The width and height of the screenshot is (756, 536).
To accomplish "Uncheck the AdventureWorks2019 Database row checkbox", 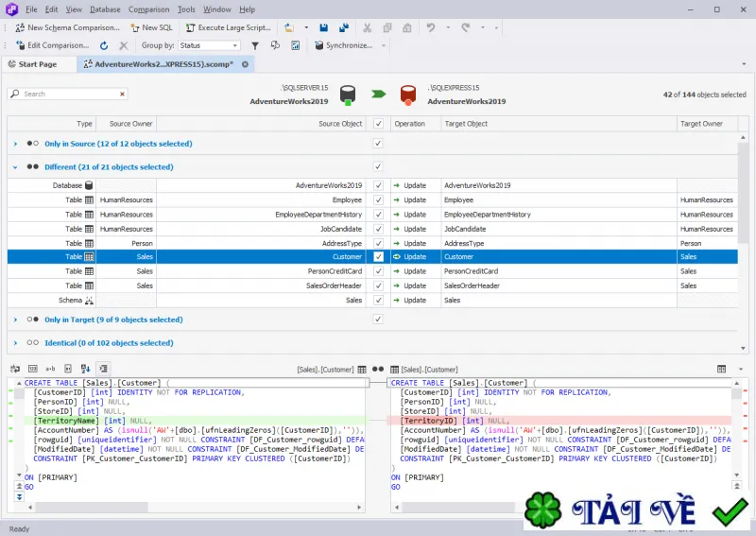I will pos(379,185).
